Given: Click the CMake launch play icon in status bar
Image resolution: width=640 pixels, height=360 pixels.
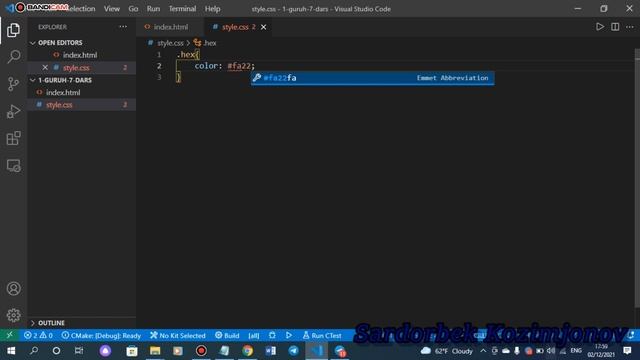Looking at the screenshot, I should click(x=289, y=336).
